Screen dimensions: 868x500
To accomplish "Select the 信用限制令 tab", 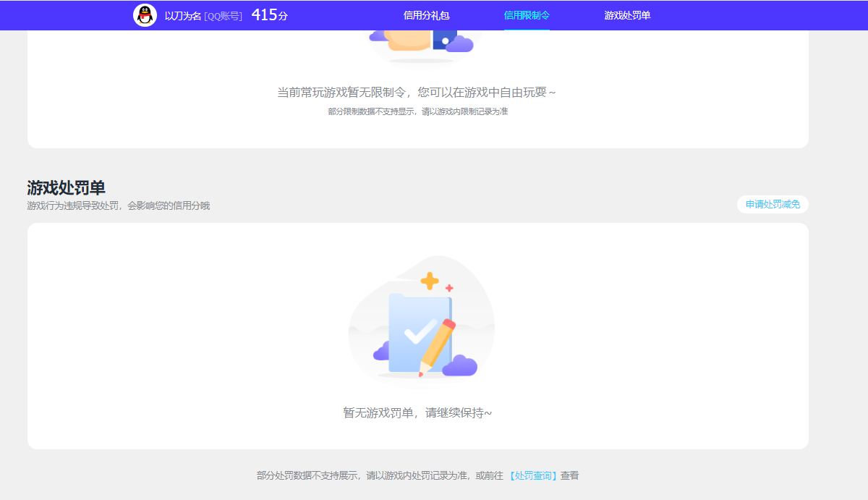I will pyautogui.click(x=527, y=14).
